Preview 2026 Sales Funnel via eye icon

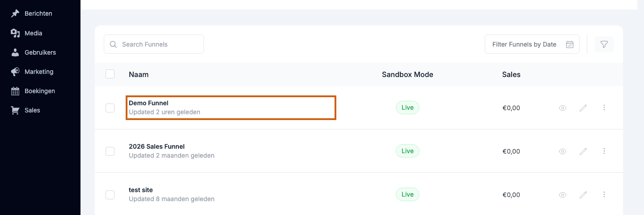(563, 151)
